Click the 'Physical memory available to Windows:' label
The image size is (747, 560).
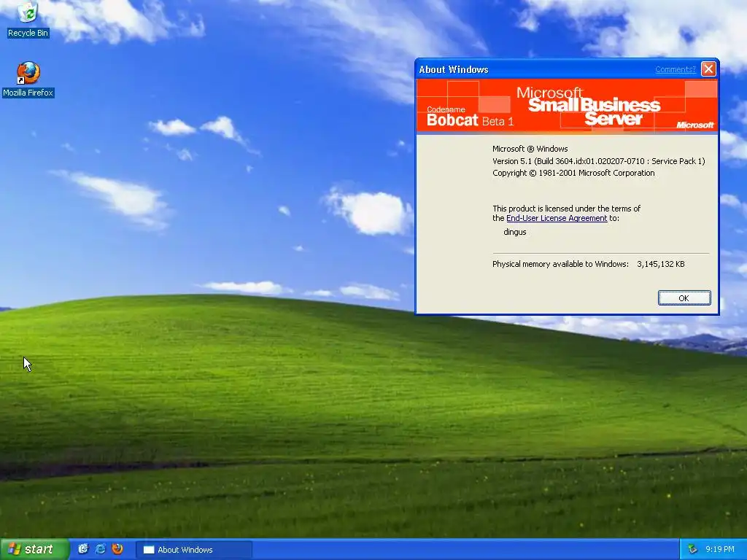(560, 264)
